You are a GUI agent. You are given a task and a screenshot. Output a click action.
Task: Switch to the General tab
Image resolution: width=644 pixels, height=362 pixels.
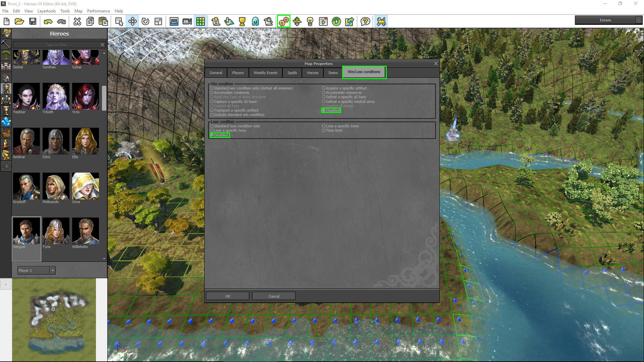coord(216,73)
